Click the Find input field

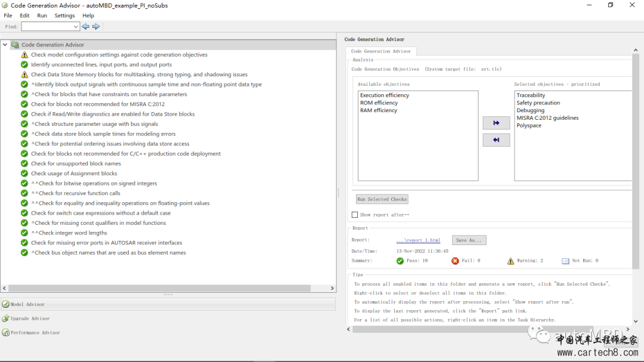47,27
